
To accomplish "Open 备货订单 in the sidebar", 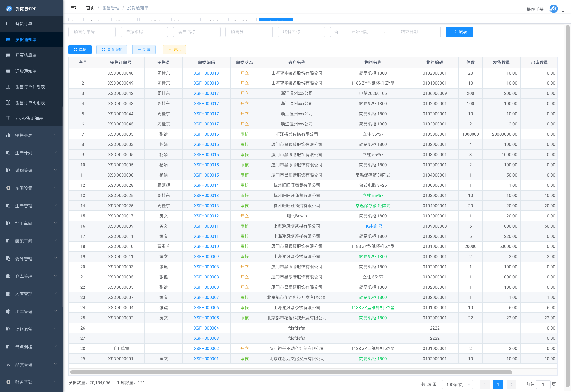I will [24, 24].
